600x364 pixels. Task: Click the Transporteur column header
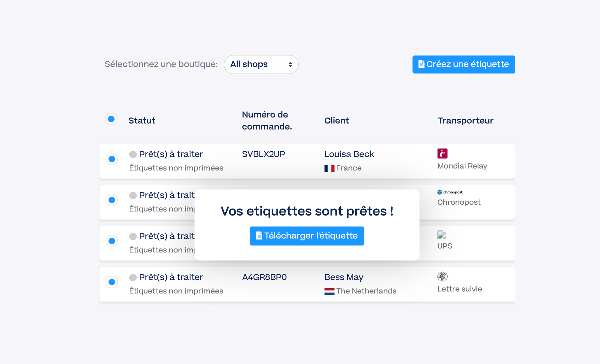[x=465, y=120]
